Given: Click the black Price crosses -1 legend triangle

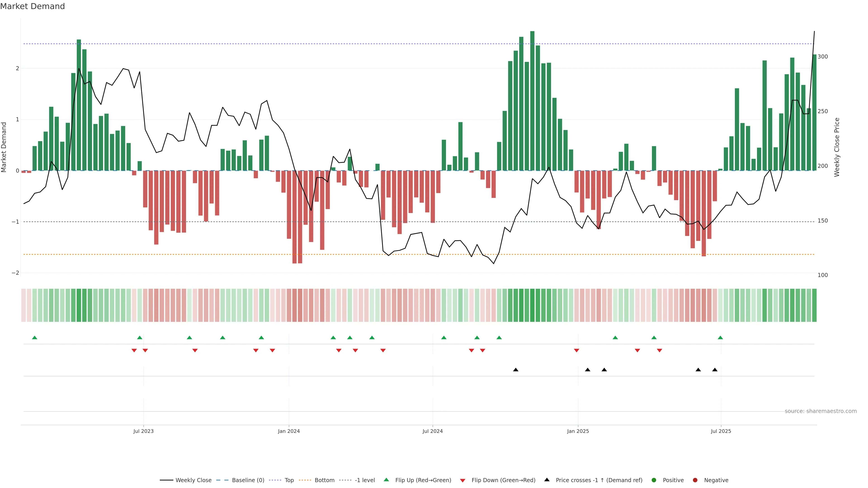Looking at the screenshot, I should click(x=547, y=480).
